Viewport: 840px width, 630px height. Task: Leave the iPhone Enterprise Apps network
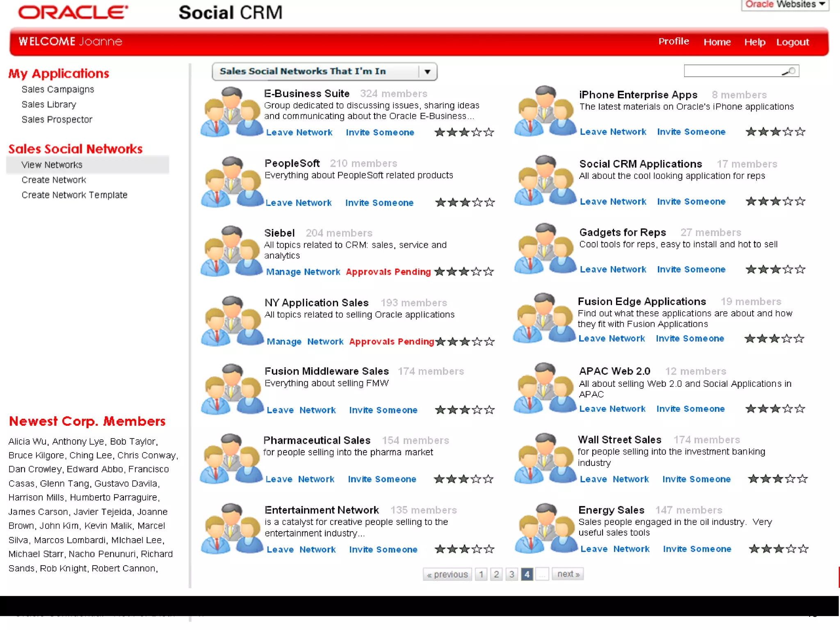613,132
